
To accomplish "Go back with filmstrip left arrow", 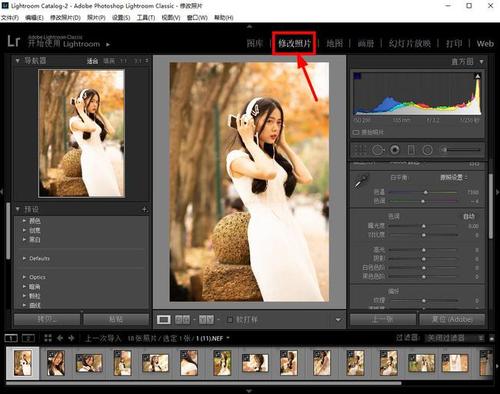I will 60,338.
